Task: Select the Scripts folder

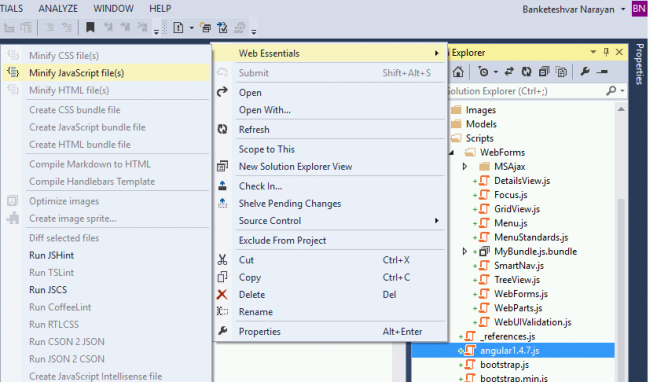Action: [x=479, y=138]
